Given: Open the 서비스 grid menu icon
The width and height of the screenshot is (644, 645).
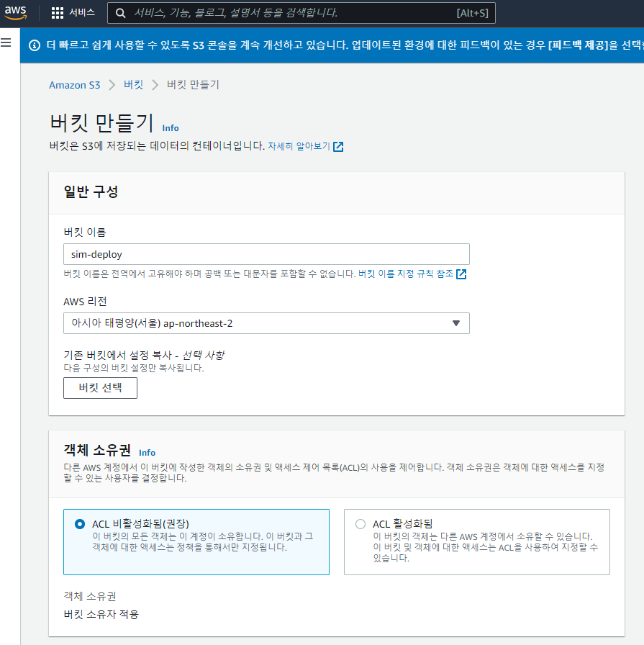Looking at the screenshot, I should (x=57, y=13).
